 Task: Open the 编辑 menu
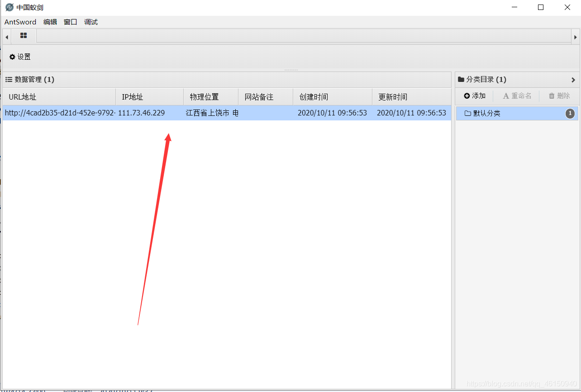tap(50, 22)
